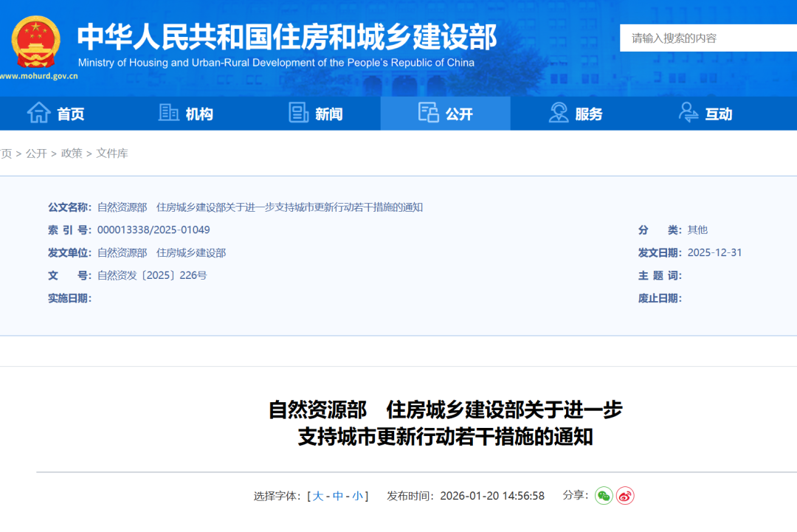This screenshot has height=532, width=797.
Task: Open the 文件库 breadcrumb link
Action: pyautogui.click(x=112, y=153)
